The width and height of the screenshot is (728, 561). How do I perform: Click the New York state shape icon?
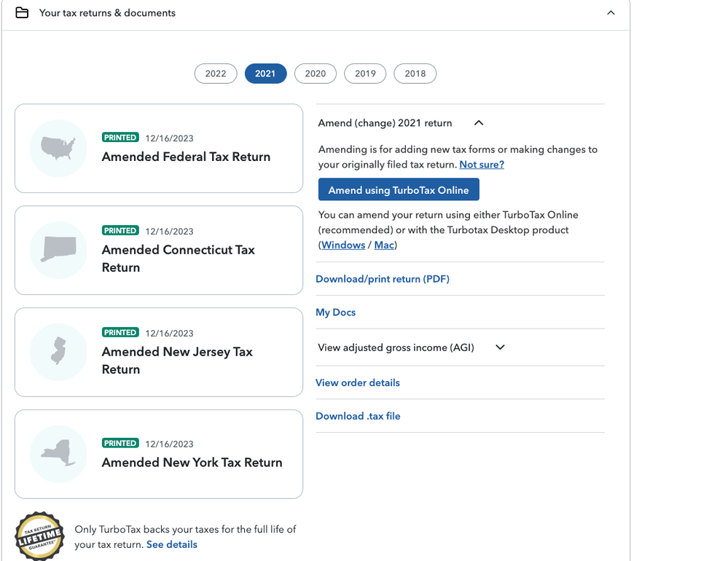coord(58,453)
